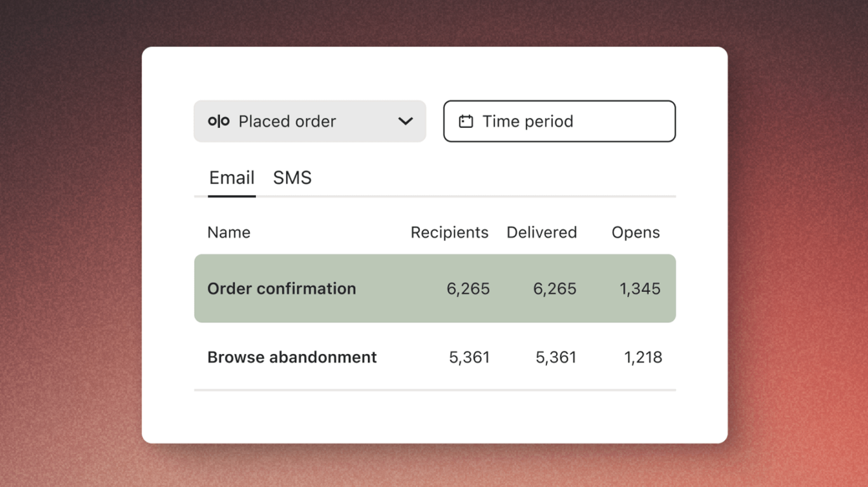Click the highlighted green Order confirmation row
868x487 pixels.
[x=435, y=288]
